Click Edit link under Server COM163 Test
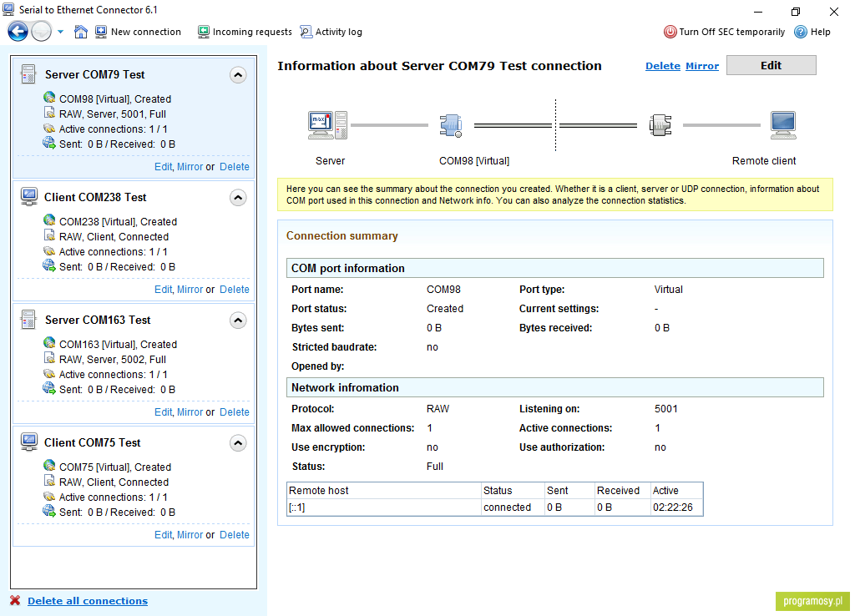The width and height of the screenshot is (855, 616). [163, 412]
